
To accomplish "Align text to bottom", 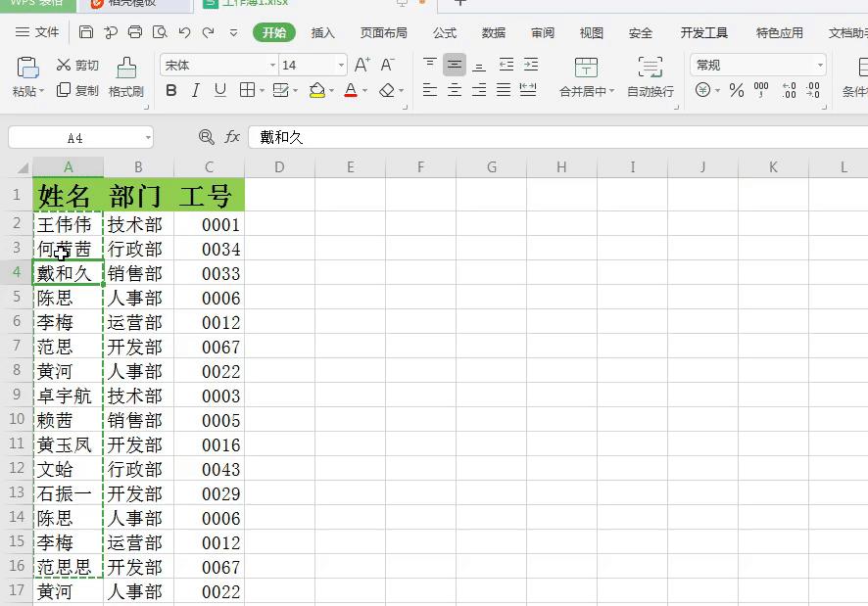I will pyautogui.click(x=479, y=65).
